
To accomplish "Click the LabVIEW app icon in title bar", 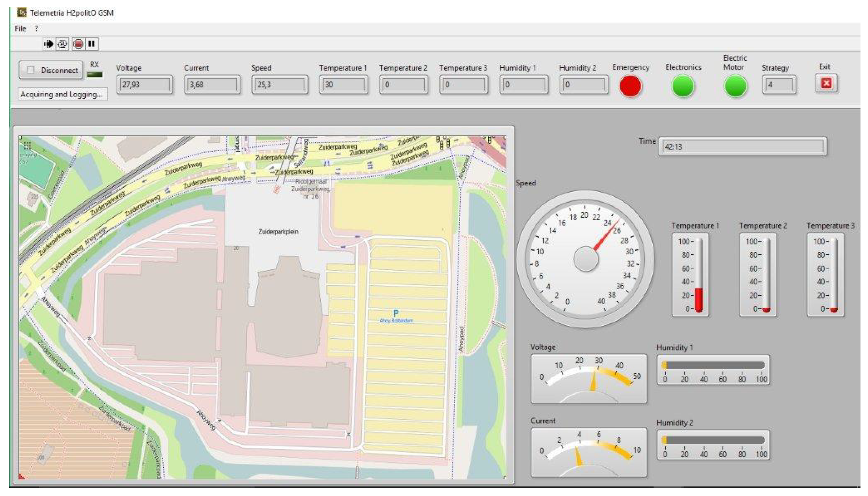I will [22, 13].
